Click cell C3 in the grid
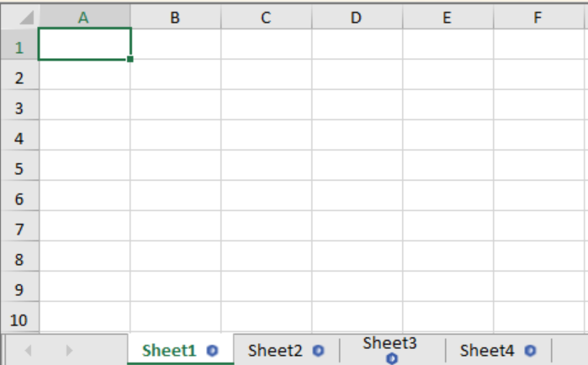Image resolution: width=588 pixels, height=365 pixels. coord(266,108)
